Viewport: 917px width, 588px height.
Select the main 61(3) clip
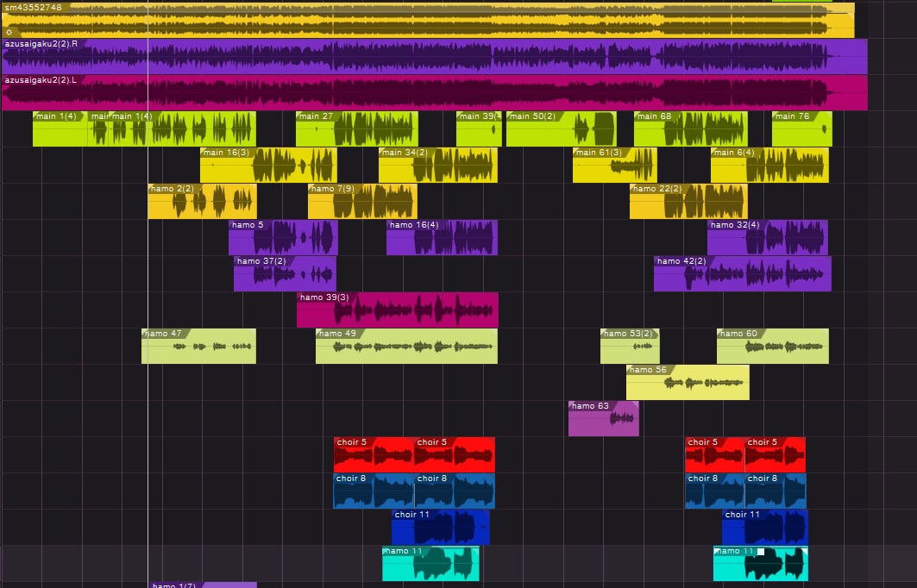(x=615, y=165)
